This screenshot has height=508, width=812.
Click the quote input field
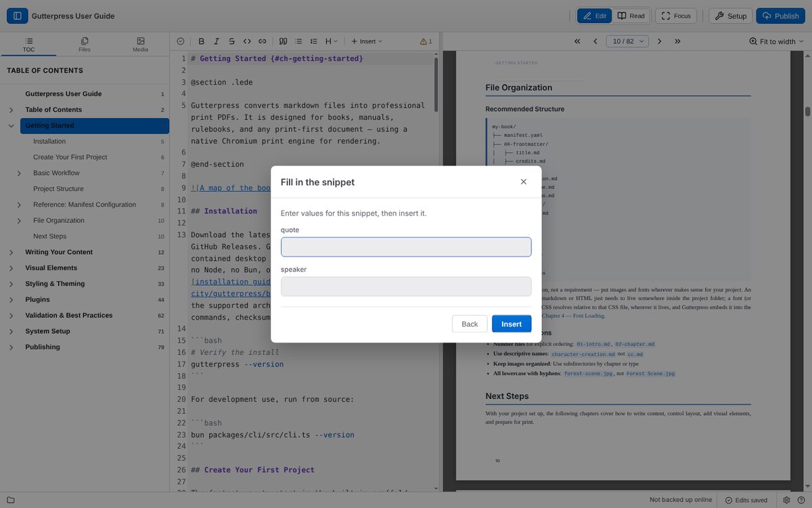tap(406, 247)
